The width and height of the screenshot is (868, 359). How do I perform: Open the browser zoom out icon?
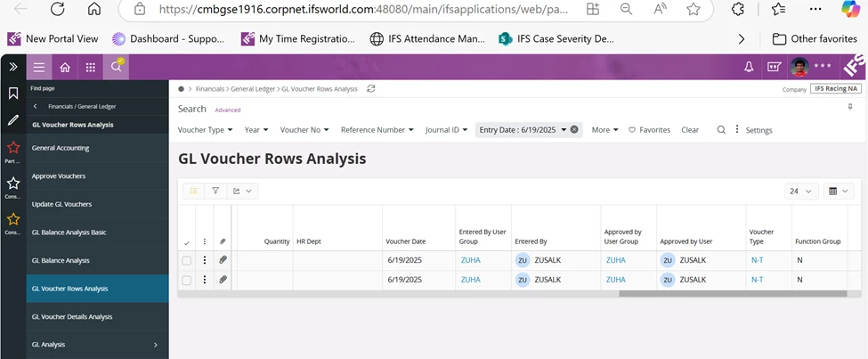626,9
